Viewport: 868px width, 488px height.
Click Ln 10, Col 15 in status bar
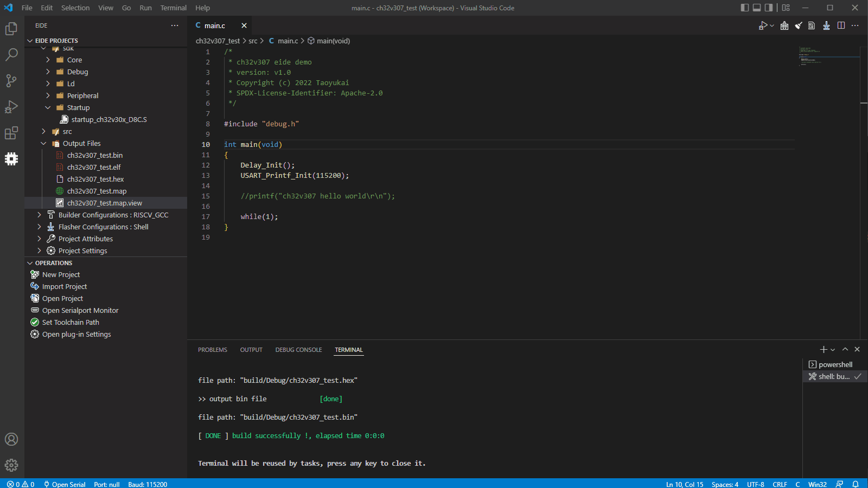[685, 484]
